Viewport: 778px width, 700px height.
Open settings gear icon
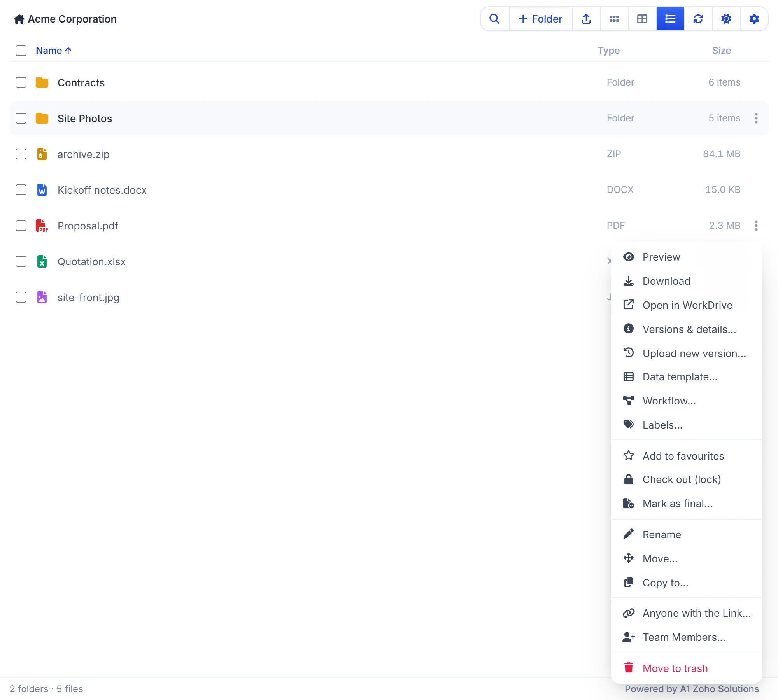[x=754, y=19]
